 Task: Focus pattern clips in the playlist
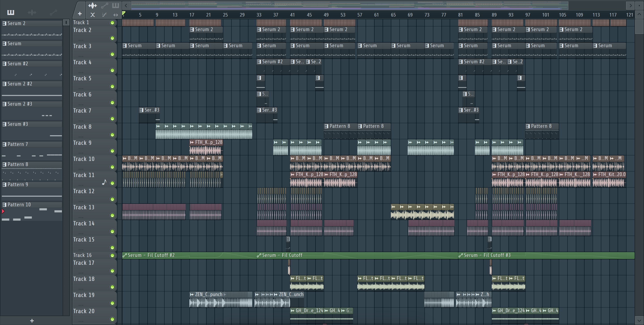(x=116, y=5)
